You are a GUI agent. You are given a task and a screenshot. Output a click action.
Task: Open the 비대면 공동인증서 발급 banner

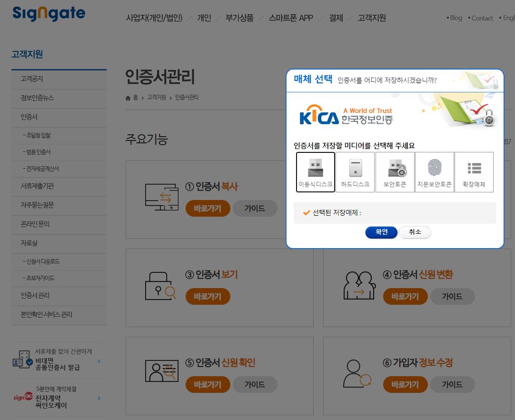click(57, 360)
